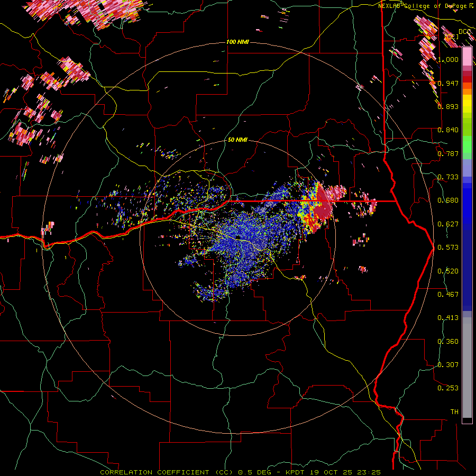
Task: Click the 1.000 value on color scale
Action: point(448,59)
